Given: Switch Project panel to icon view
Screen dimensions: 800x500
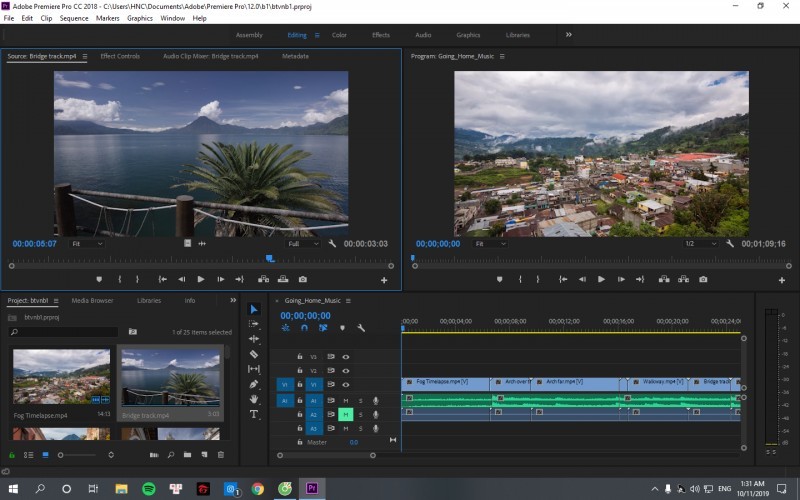Looking at the screenshot, I should [x=45, y=455].
